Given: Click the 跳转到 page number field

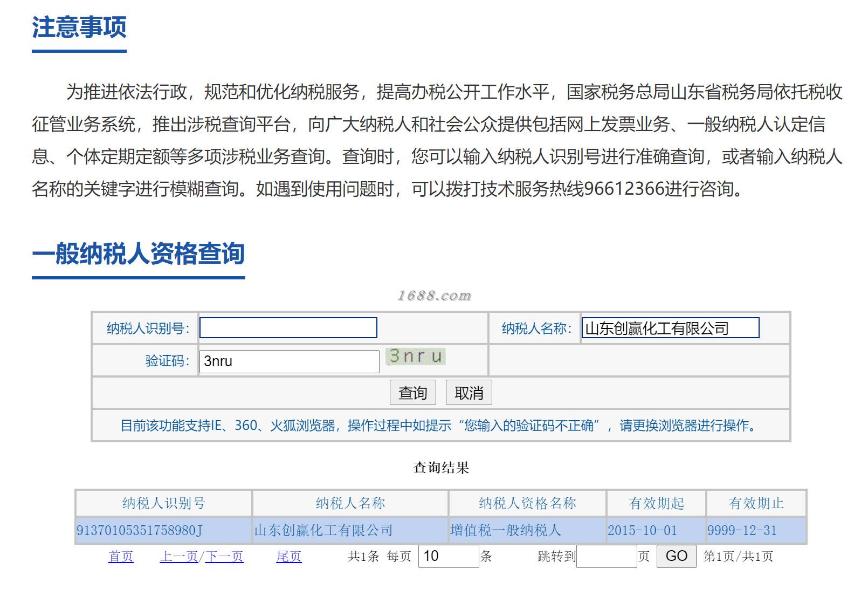Looking at the screenshot, I should [x=607, y=556].
